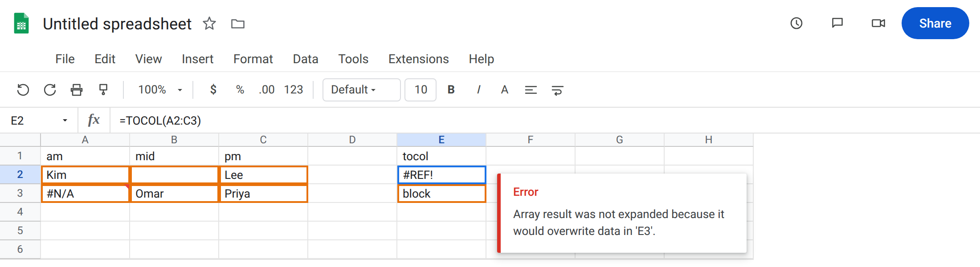Redo the last action
980x267 pixels.
coord(50,90)
